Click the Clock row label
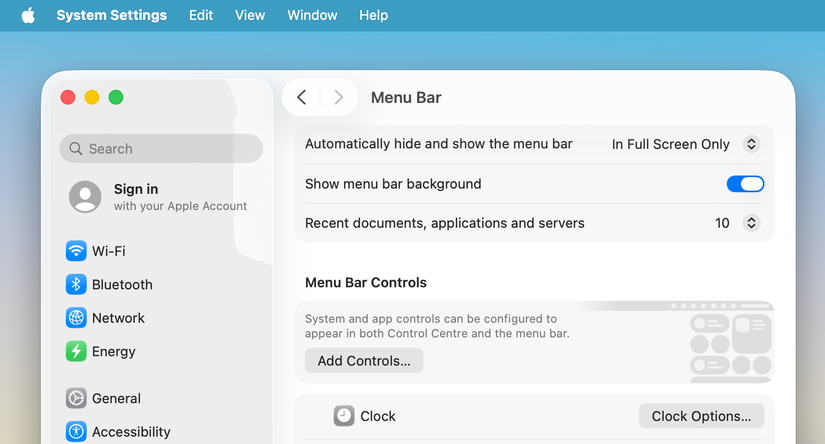This screenshot has height=444, width=825. pos(378,416)
